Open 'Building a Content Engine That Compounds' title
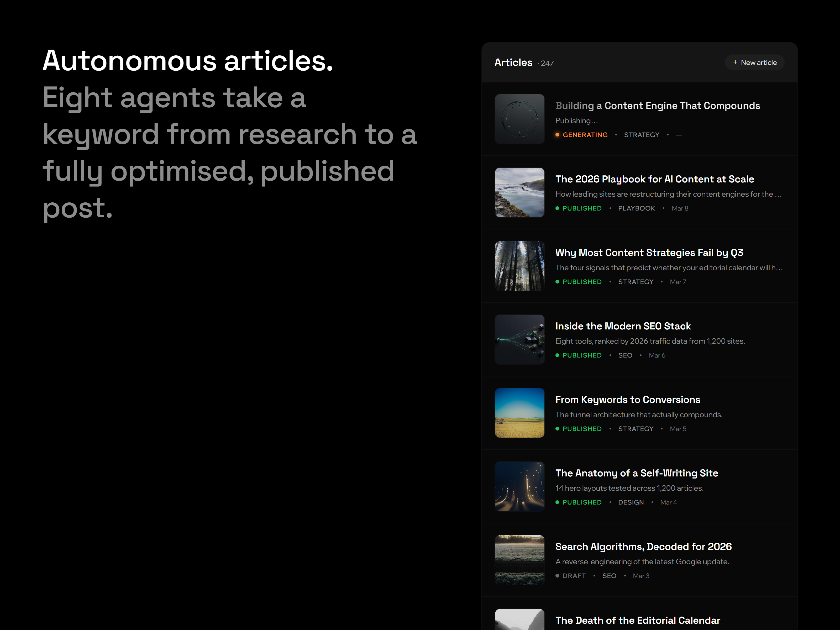The height and width of the screenshot is (630, 840). coord(658,106)
